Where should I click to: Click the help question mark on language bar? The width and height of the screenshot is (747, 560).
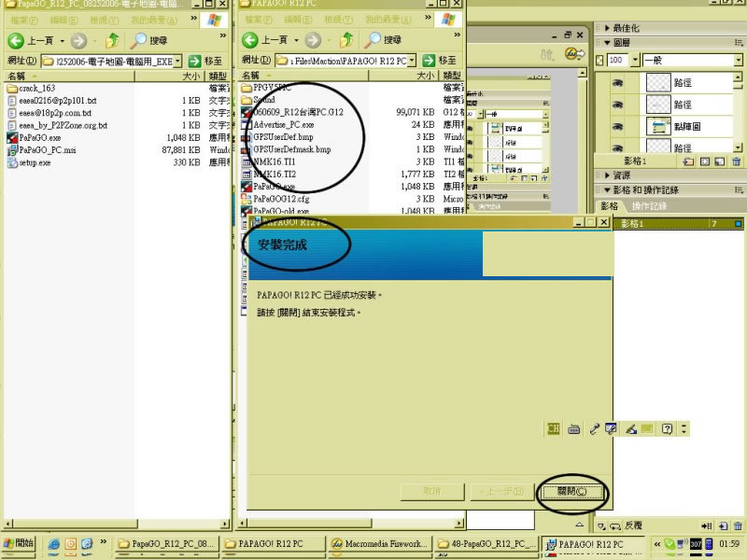tap(667, 428)
